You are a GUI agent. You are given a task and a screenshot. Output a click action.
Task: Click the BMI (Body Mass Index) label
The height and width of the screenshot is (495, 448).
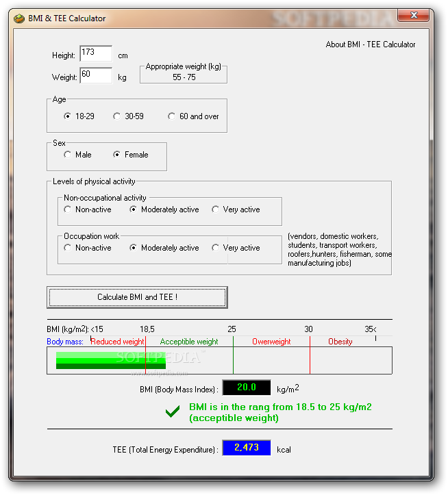click(x=179, y=390)
